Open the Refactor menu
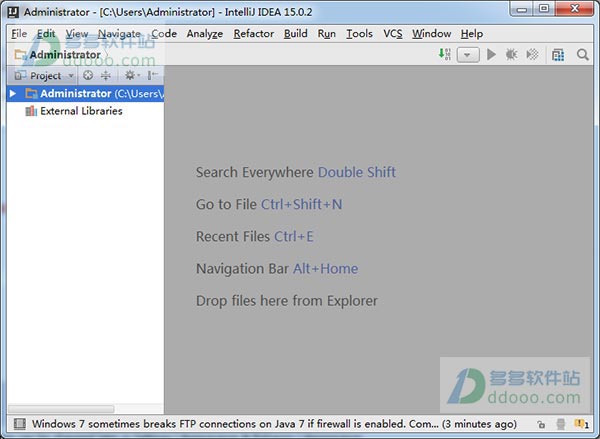The height and width of the screenshot is (439, 600). (x=254, y=34)
